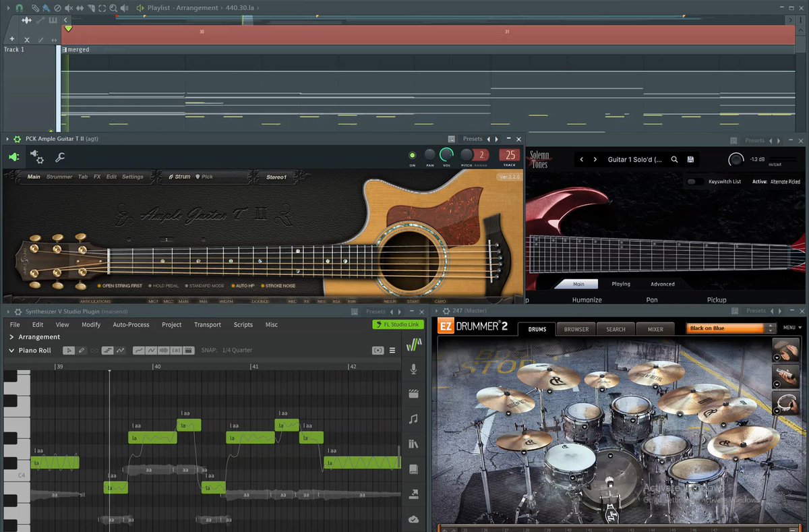
Task: Open the clapperboard panel in Synthesizer V sidebar
Action: (413, 394)
